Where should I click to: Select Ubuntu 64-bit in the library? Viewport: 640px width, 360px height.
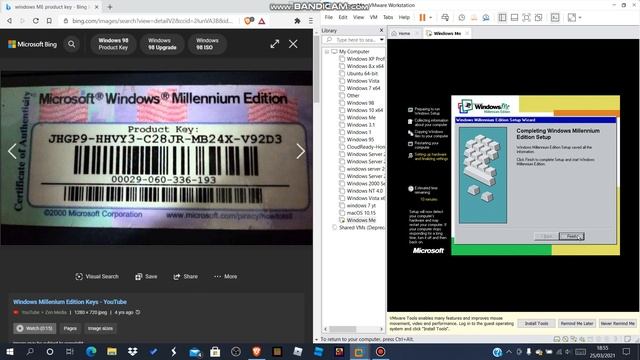[362, 73]
